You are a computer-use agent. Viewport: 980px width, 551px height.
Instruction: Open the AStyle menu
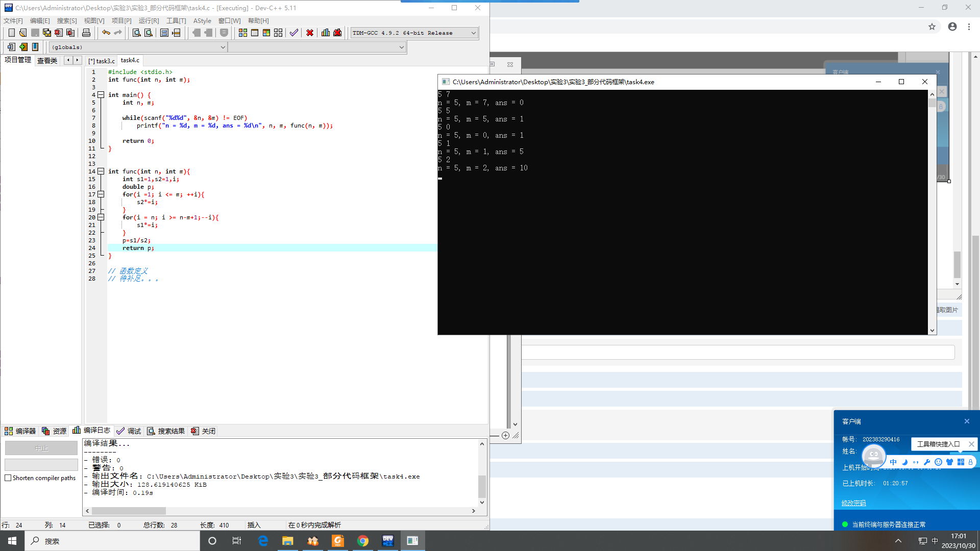202,21
